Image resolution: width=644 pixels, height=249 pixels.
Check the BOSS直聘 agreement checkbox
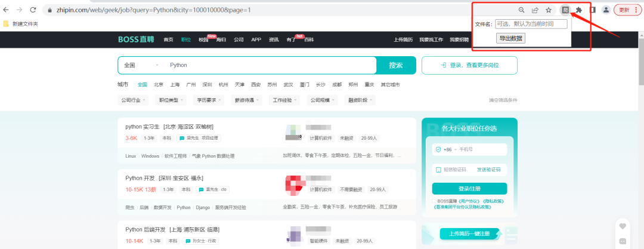click(434, 201)
